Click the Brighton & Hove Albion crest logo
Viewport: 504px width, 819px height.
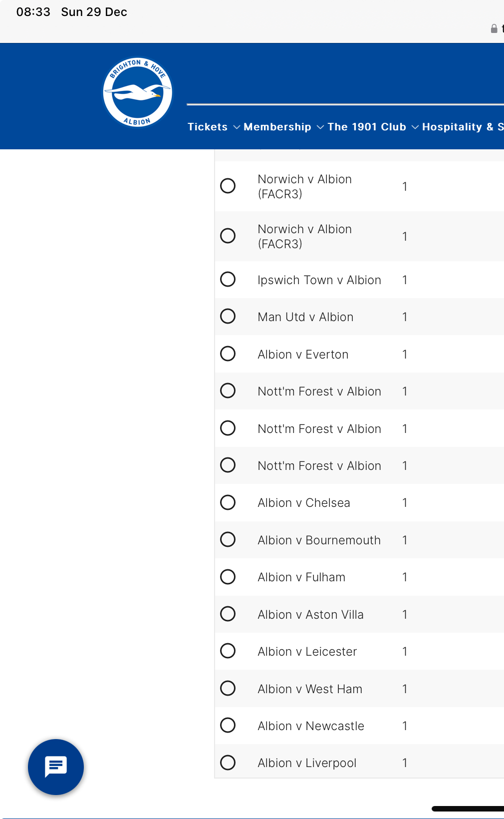(x=137, y=92)
